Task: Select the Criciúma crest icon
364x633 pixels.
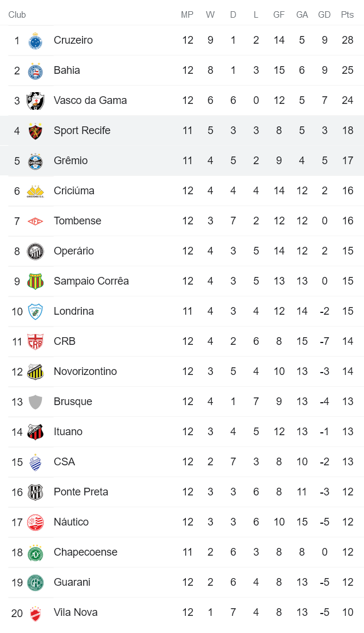Action: 35,191
